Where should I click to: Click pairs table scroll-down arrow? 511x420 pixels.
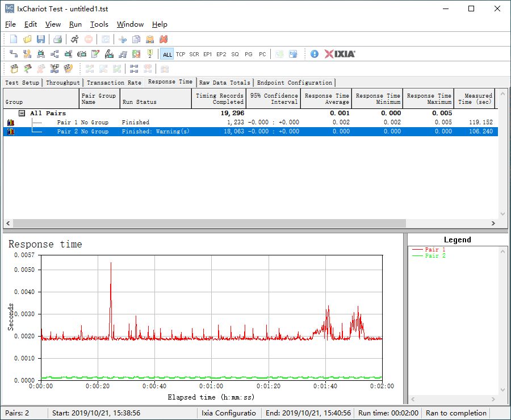click(x=502, y=214)
